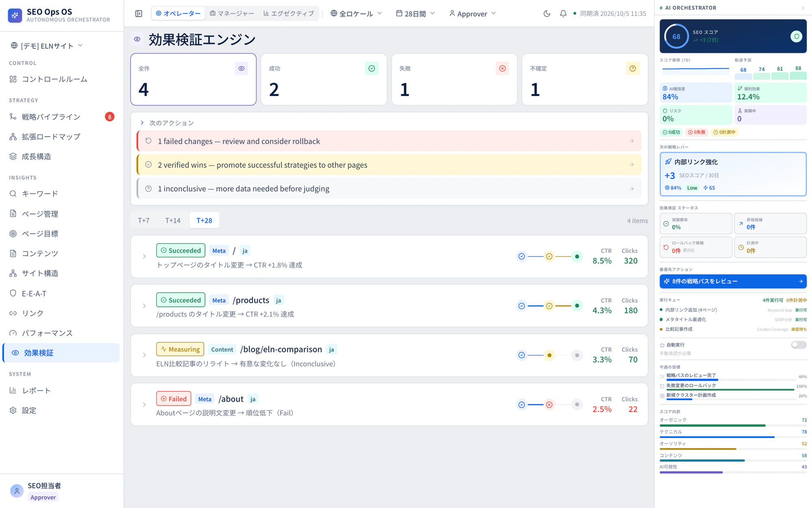Switch to オペレーター view tab
812x508 pixels.
[178, 13]
